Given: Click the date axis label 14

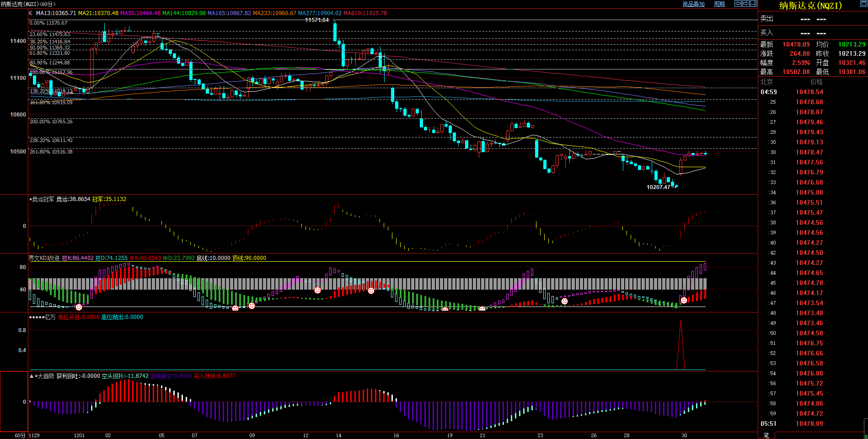Looking at the screenshot, I should click(x=338, y=435).
